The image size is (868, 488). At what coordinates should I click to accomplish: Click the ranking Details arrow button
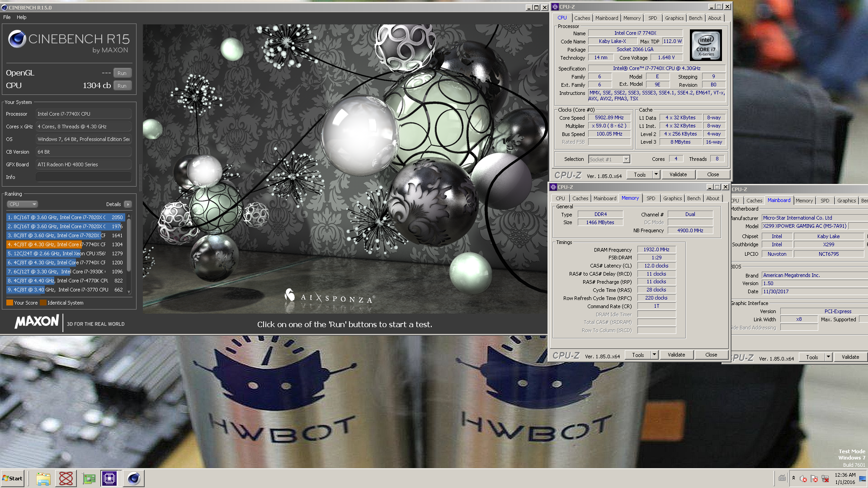click(128, 204)
